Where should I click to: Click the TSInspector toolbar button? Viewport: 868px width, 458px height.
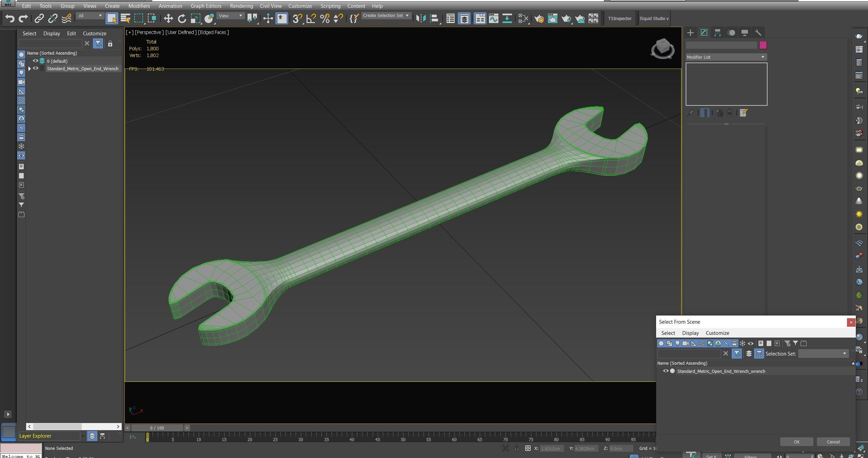pyautogui.click(x=619, y=18)
